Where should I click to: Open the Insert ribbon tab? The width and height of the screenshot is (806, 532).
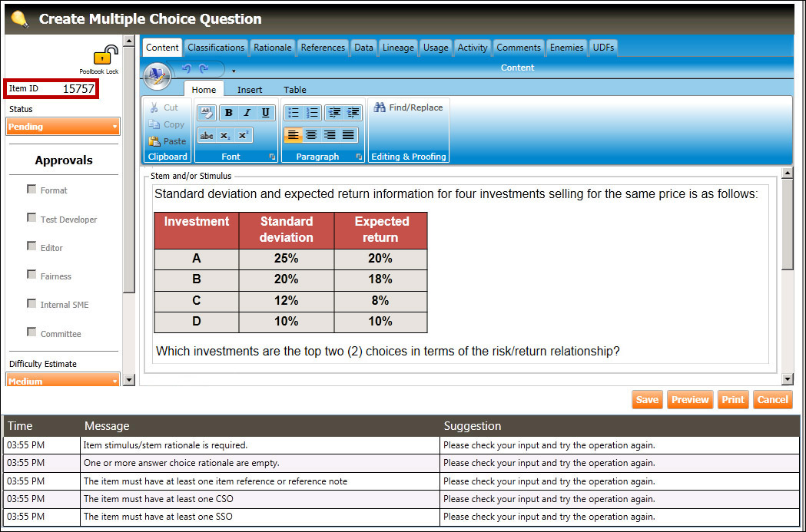point(250,90)
